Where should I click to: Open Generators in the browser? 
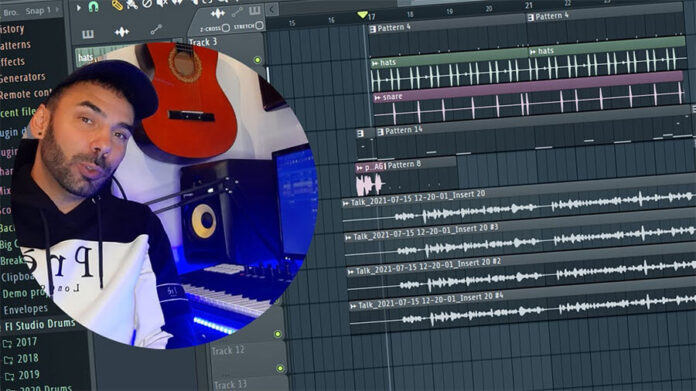tap(23, 78)
